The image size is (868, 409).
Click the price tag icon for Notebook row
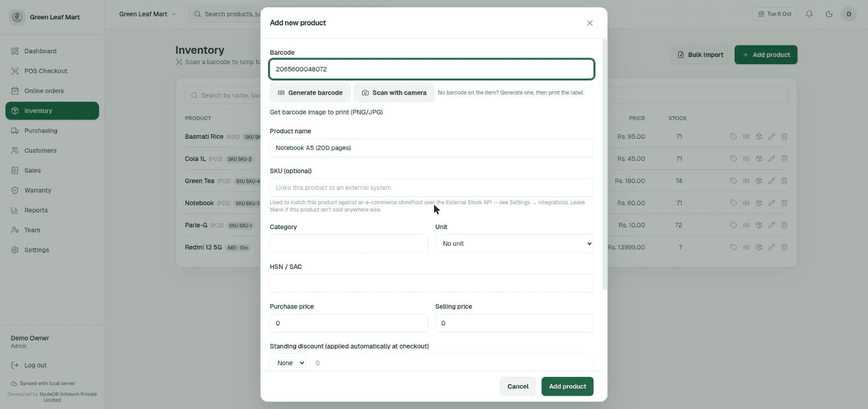[x=733, y=203]
